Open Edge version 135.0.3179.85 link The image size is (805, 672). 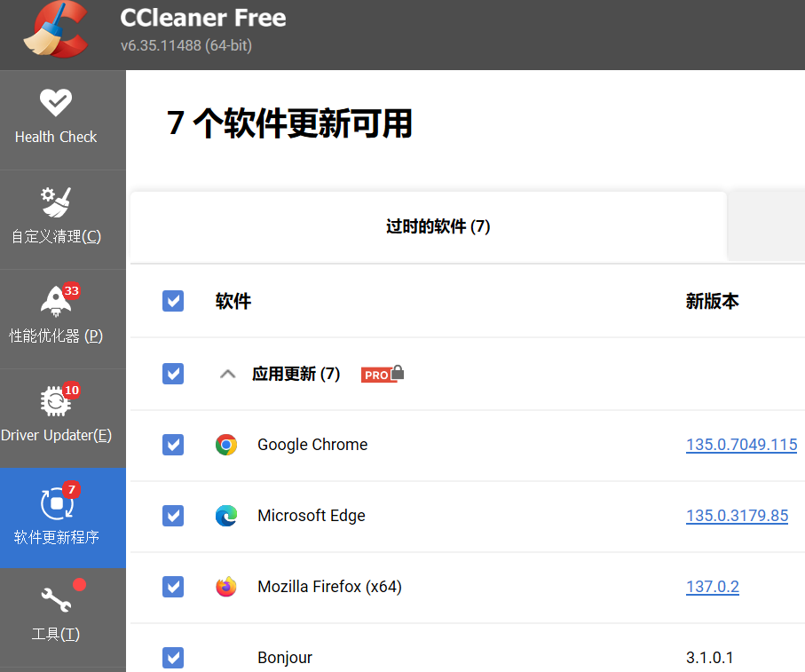tap(737, 516)
